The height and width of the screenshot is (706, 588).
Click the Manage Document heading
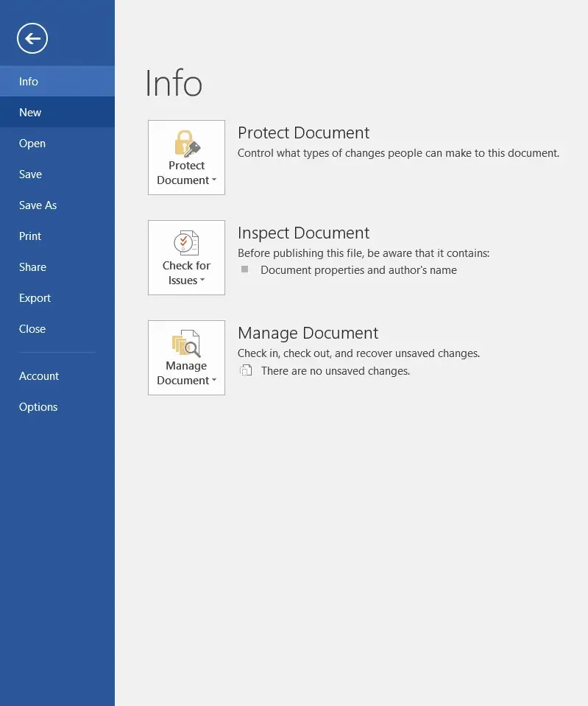(308, 333)
